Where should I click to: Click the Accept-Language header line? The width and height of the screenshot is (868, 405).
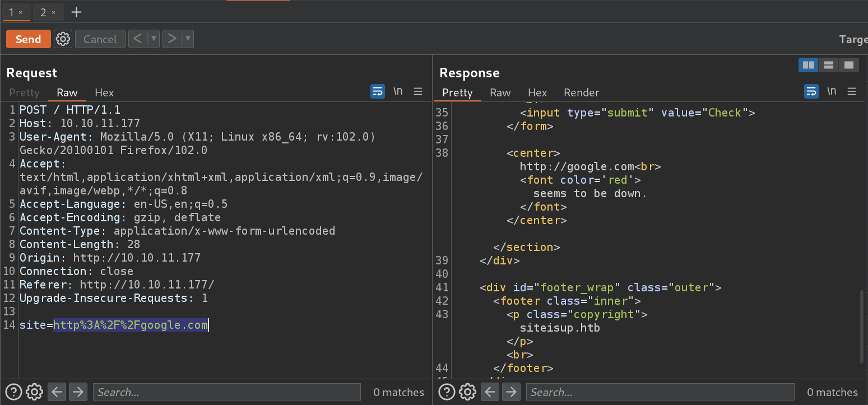(x=123, y=204)
